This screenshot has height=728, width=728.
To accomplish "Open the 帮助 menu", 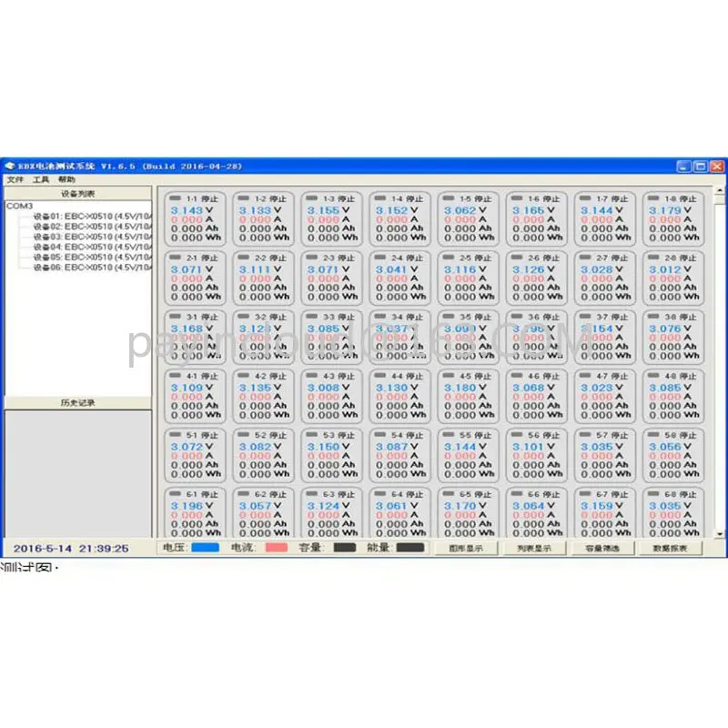I will click(66, 179).
